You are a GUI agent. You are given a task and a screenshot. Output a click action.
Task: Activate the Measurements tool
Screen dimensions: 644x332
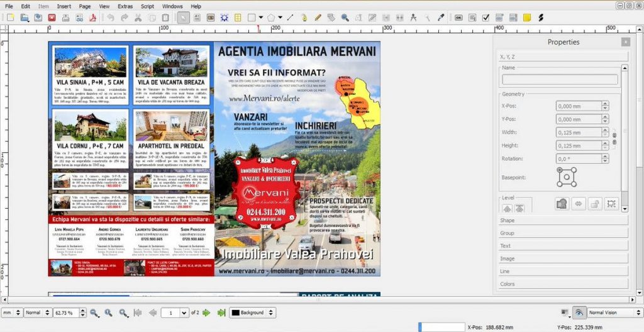[413, 18]
